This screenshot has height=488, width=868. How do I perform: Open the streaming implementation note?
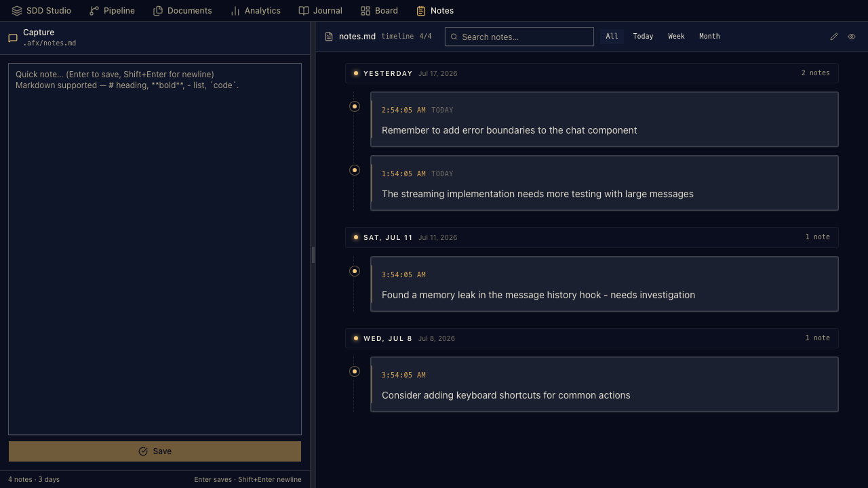[604, 183]
